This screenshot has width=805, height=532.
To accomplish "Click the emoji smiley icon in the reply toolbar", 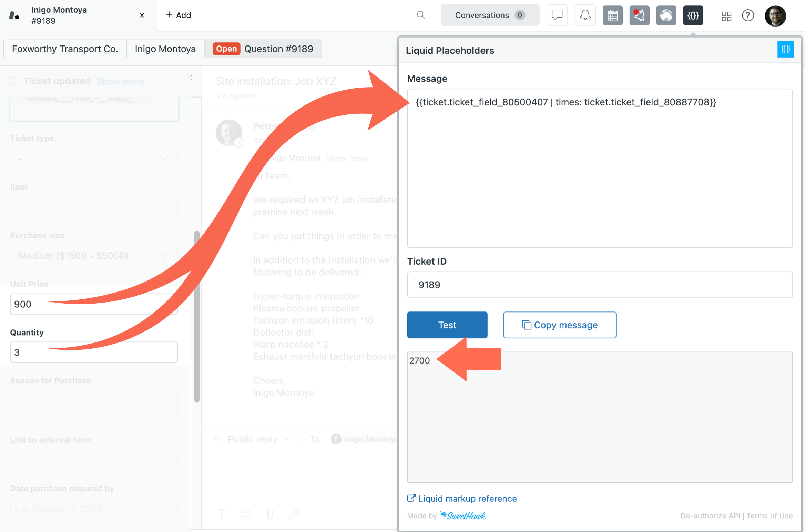I will pyautogui.click(x=246, y=514).
